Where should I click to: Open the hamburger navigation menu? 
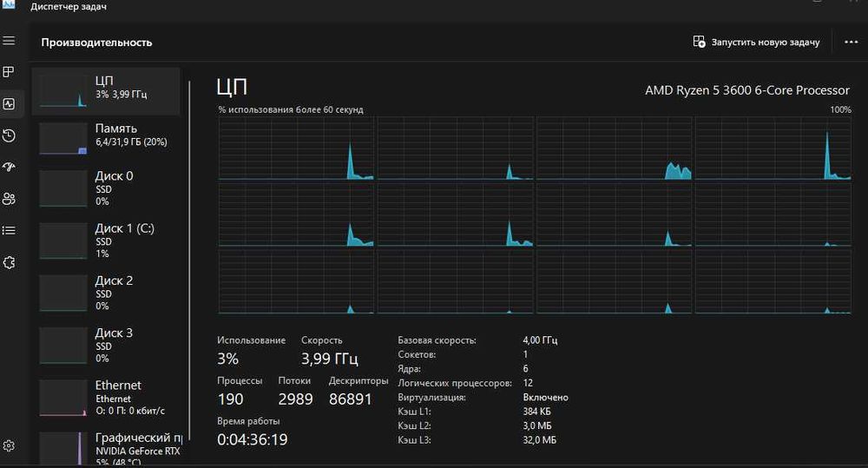[9, 41]
